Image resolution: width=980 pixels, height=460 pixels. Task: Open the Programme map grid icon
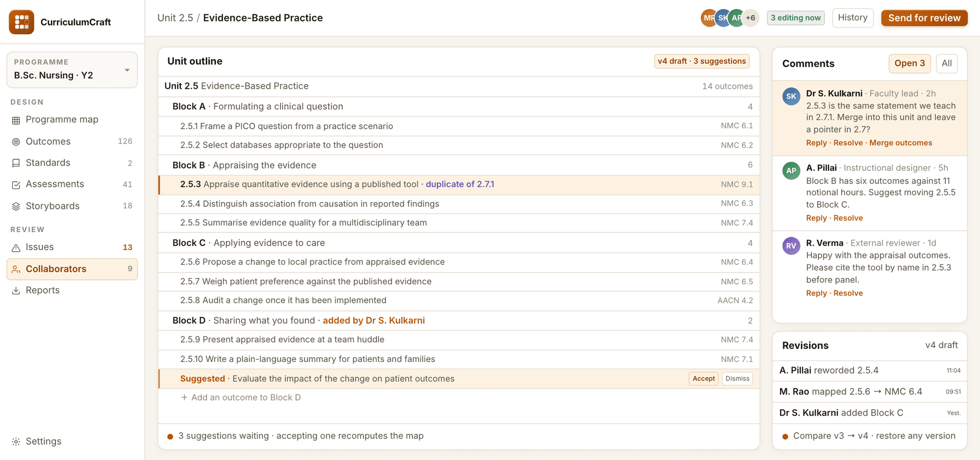tap(16, 120)
